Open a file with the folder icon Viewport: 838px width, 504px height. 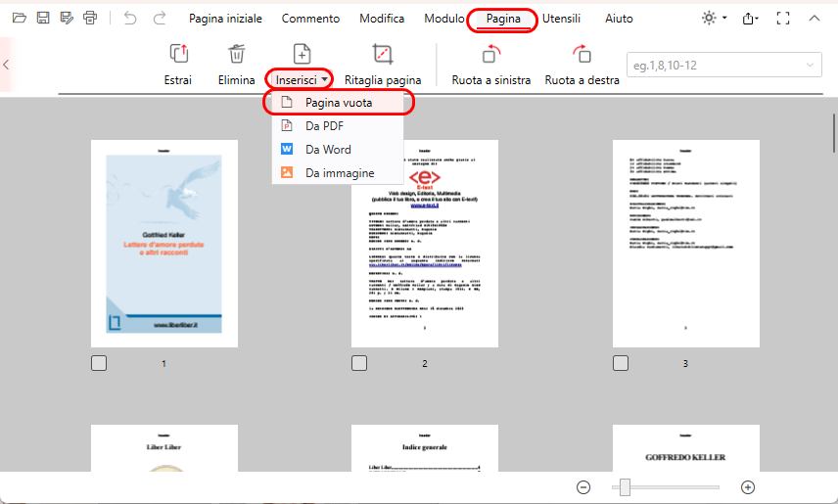tap(20, 19)
